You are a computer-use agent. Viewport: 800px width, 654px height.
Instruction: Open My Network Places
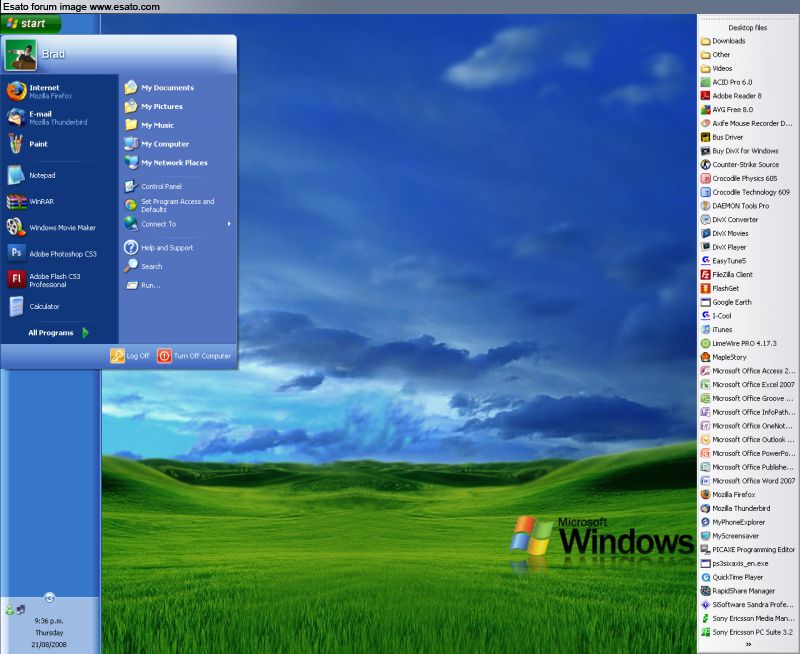pos(166,162)
